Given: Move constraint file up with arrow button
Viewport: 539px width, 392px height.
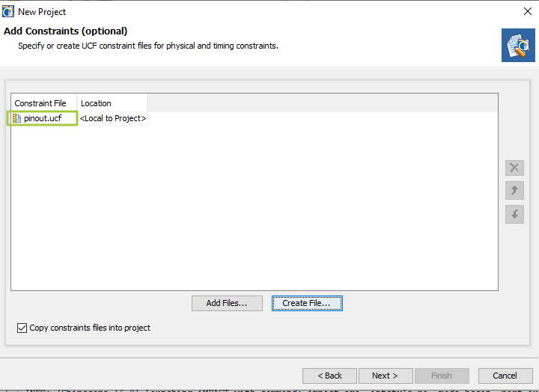Looking at the screenshot, I should coord(514,191).
